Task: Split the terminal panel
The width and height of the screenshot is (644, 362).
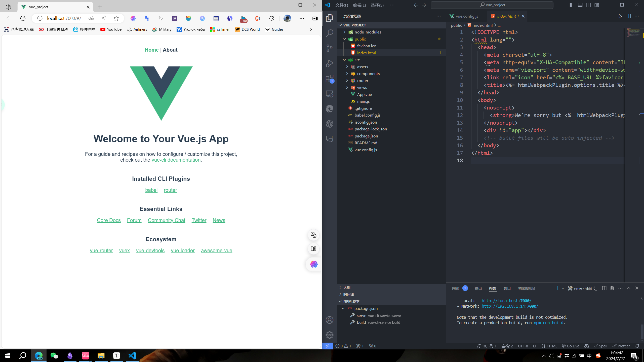Action: [x=604, y=288]
